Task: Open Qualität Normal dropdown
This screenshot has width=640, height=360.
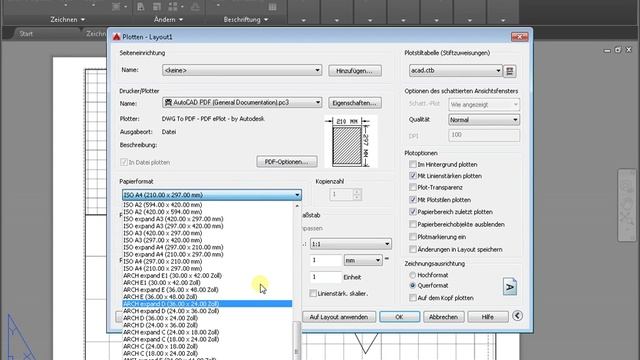Action: pyautogui.click(x=484, y=120)
